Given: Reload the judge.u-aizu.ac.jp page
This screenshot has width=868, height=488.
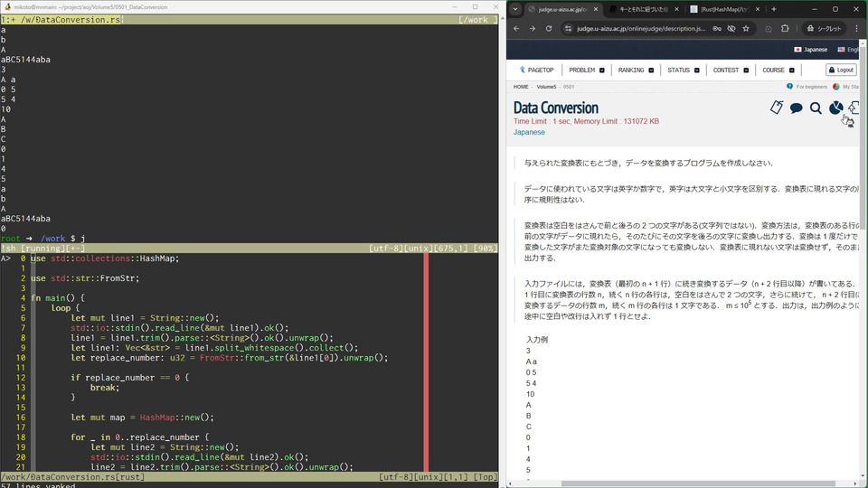Looking at the screenshot, I should point(549,28).
